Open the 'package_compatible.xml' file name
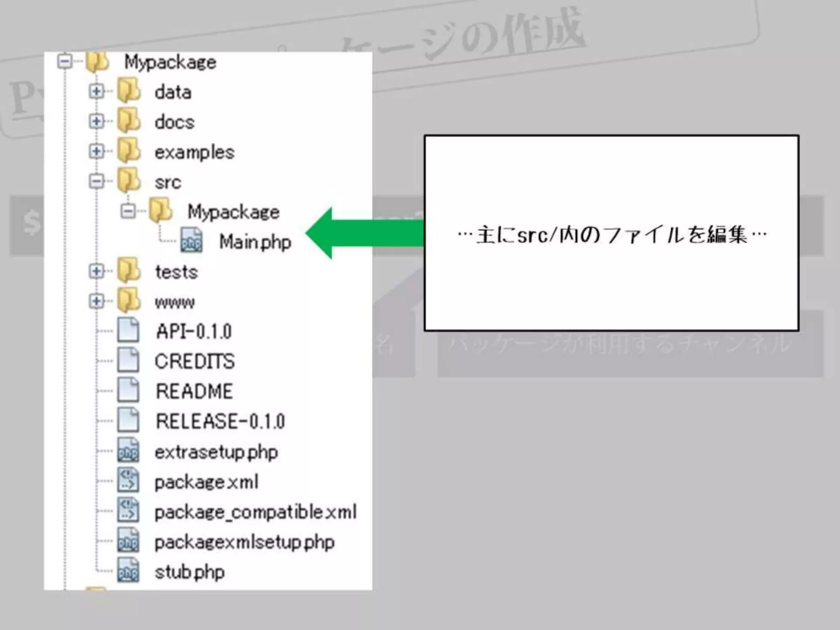840x630 pixels. (x=256, y=512)
